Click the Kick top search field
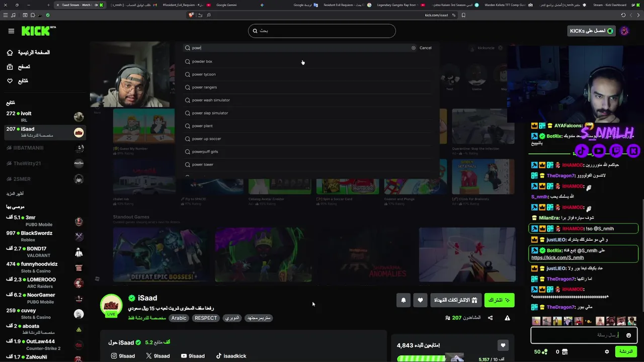Viewport: 644px width, 362px height. pos(322,31)
